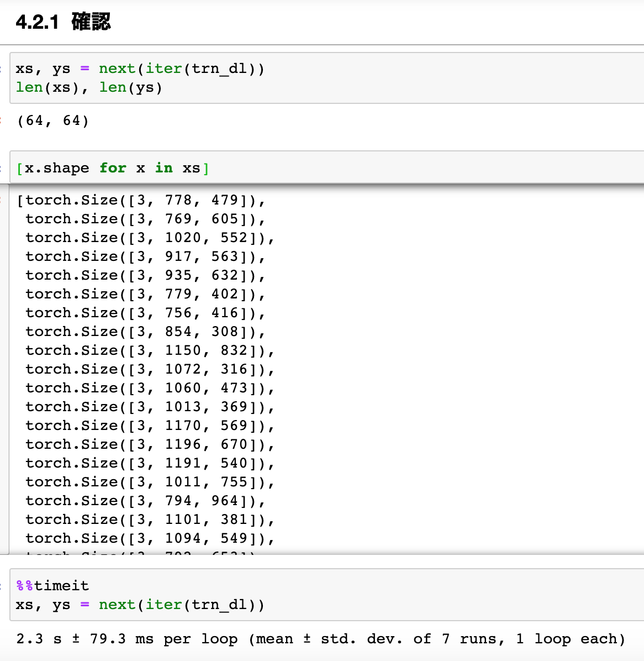Click the torch.Size([3, 1020, 552]) output row
Screen dimensions: 644x661
click(x=150, y=238)
